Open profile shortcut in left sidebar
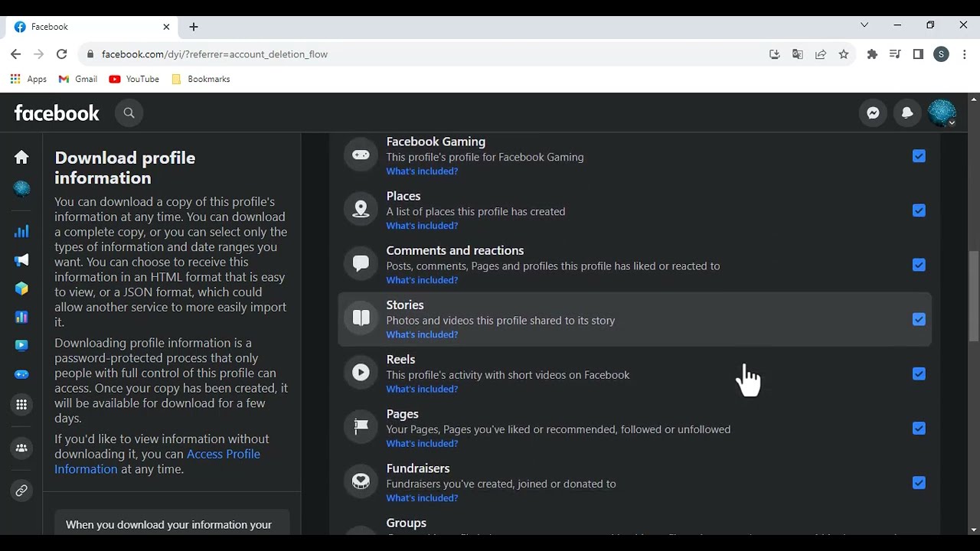 [x=21, y=188]
